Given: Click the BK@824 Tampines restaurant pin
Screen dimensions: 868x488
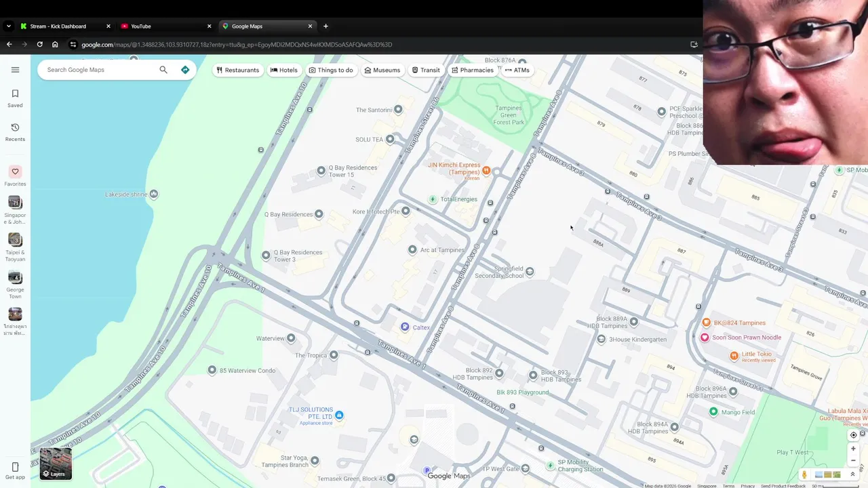Looking at the screenshot, I should [706, 323].
